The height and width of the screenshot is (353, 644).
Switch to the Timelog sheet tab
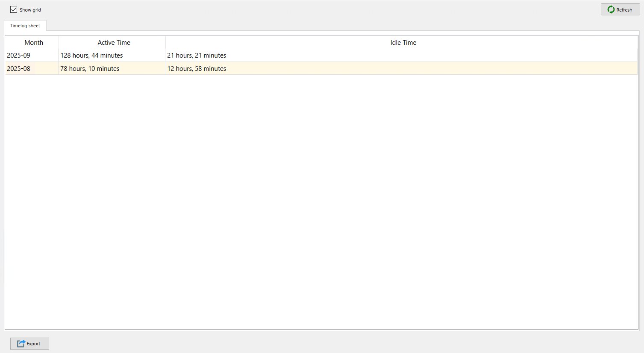(25, 26)
